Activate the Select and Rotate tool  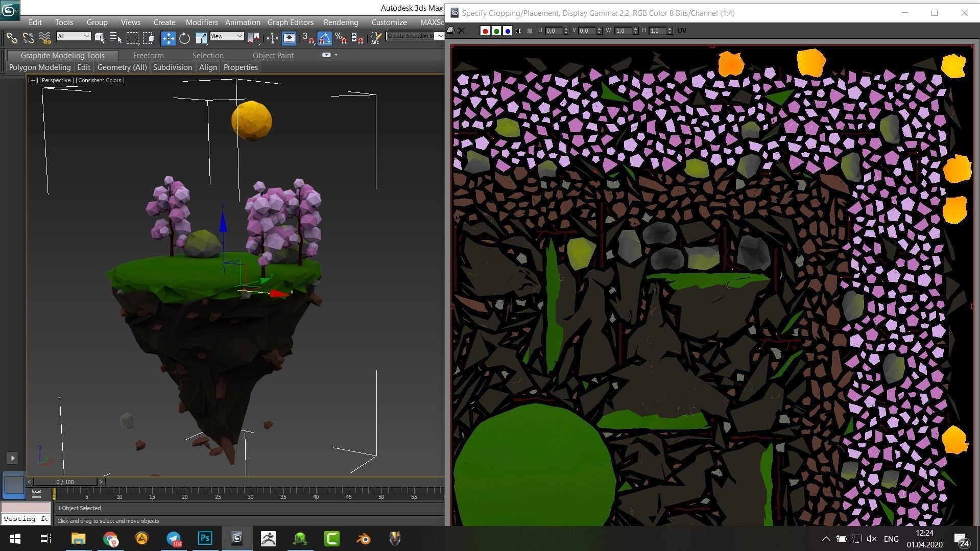click(x=184, y=38)
